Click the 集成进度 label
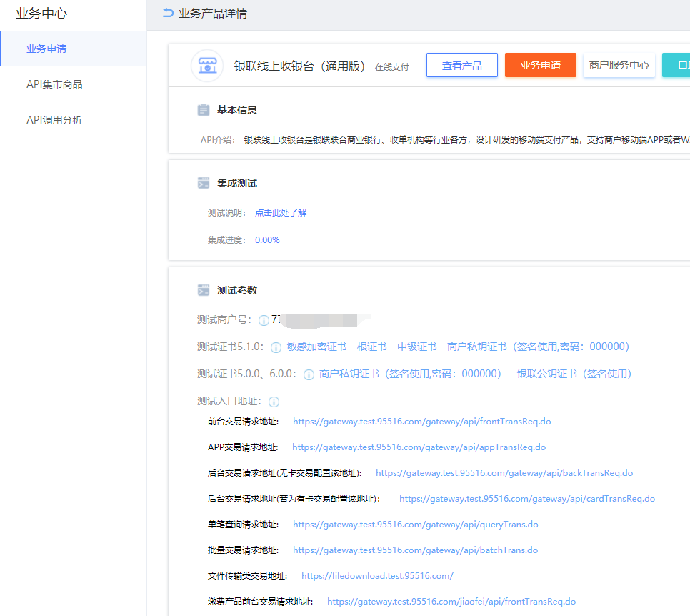Image resolution: width=690 pixels, height=616 pixels. point(226,240)
